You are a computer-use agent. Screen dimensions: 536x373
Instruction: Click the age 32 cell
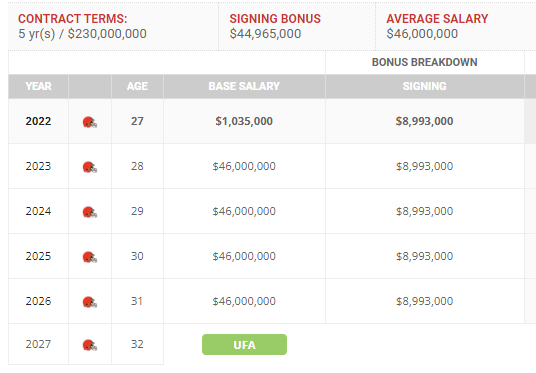pos(137,344)
